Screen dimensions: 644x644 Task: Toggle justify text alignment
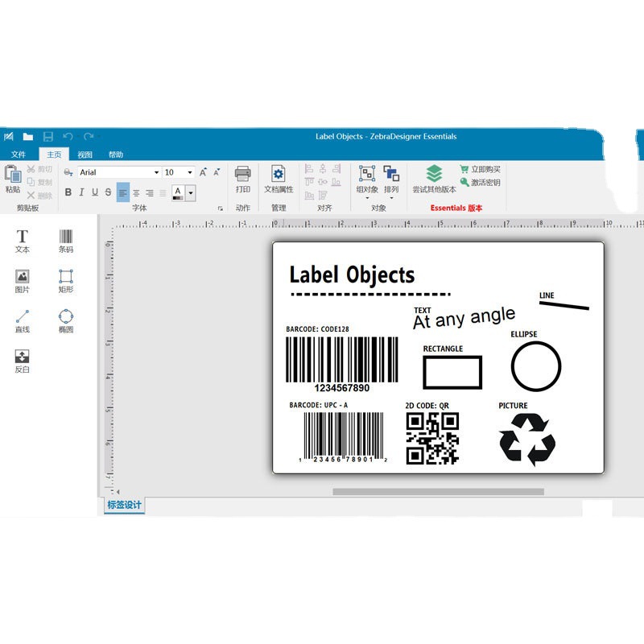click(163, 192)
